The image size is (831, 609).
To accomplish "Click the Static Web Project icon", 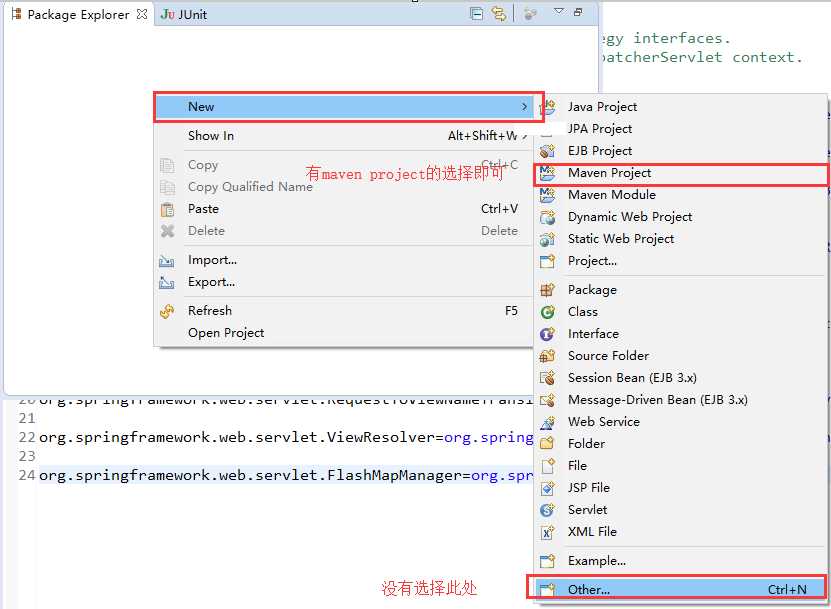I will click(x=547, y=239).
